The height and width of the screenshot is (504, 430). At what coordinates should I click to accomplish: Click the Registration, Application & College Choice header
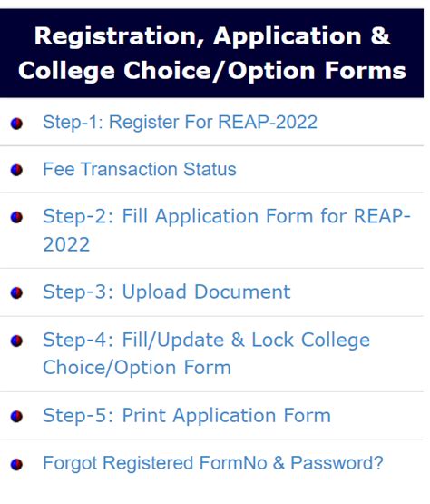tap(212, 54)
